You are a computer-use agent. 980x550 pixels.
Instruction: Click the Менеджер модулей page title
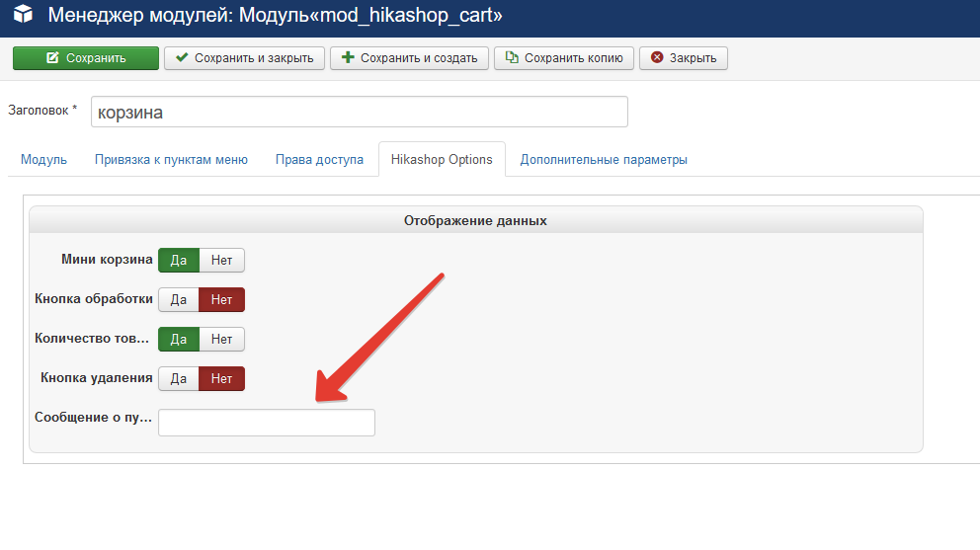coord(275,15)
